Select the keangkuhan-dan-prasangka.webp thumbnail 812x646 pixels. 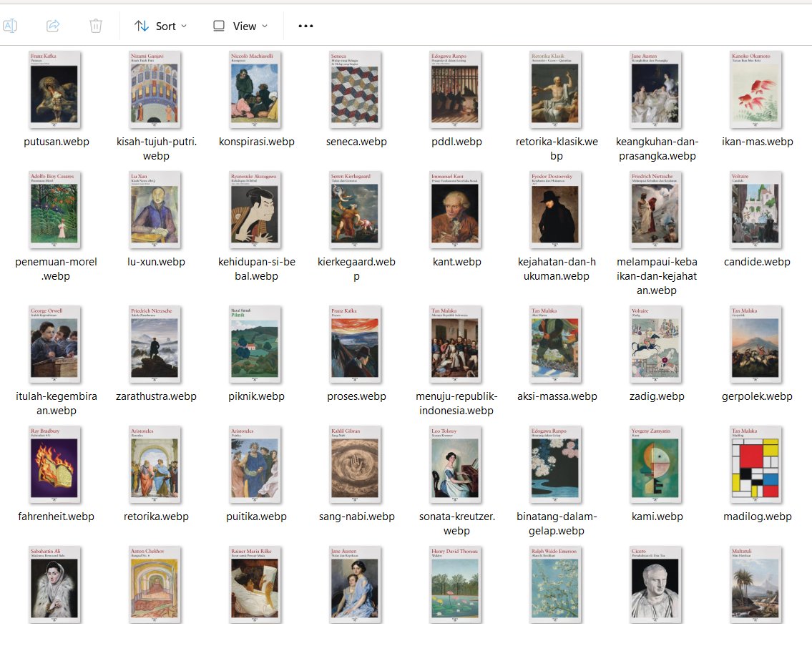click(x=657, y=89)
